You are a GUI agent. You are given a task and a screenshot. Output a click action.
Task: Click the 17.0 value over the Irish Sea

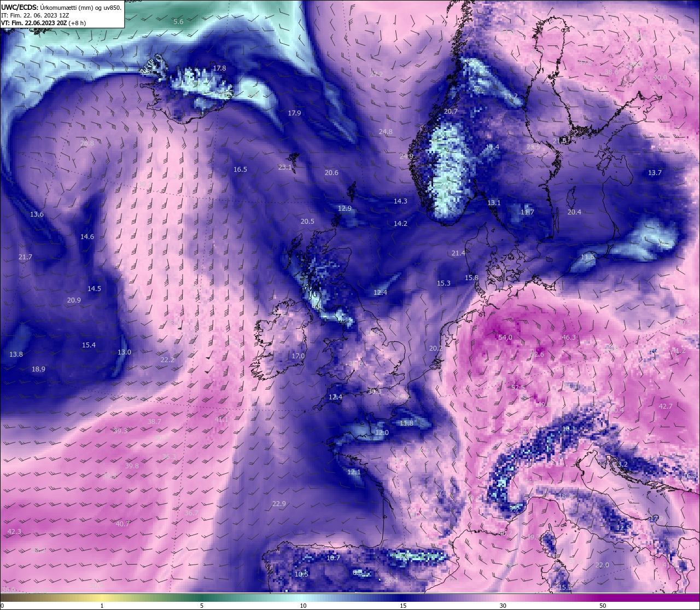pos(298,356)
